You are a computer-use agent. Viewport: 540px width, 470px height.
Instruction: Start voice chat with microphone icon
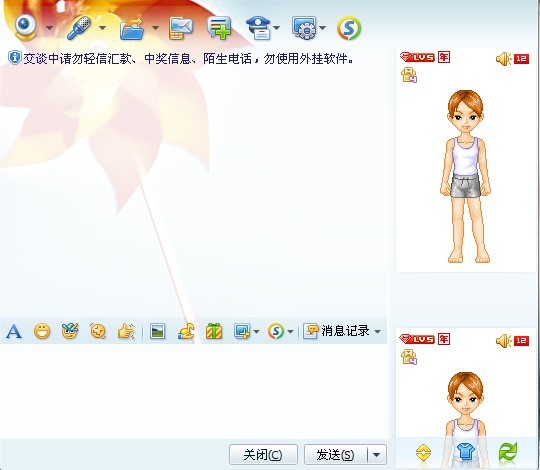79,28
